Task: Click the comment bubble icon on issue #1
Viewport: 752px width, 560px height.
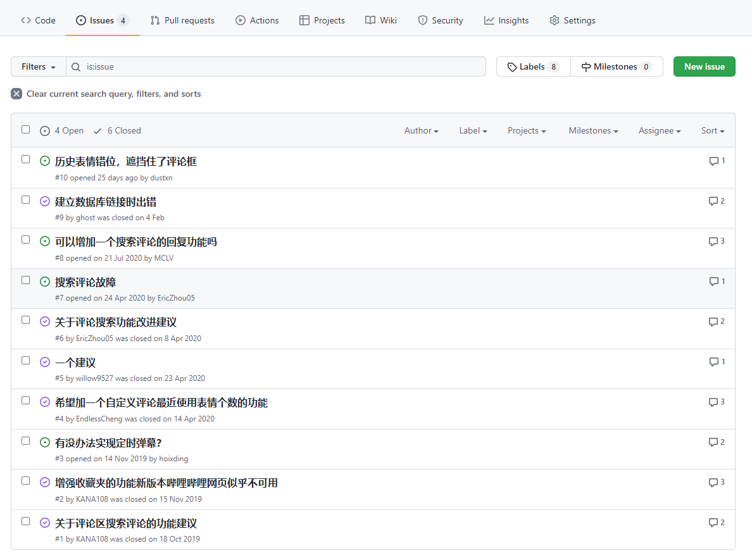Action: tap(713, 523)
